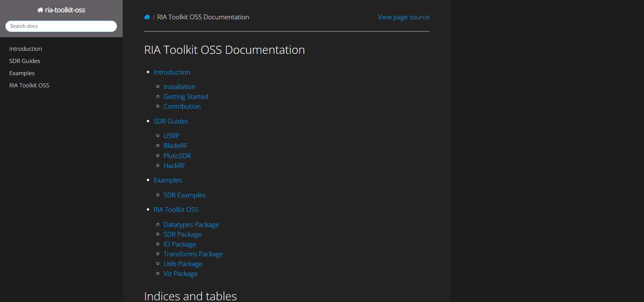The height and width of the screenshot is (302, 644).
Task: Visit the BladeRF guide
Action: click(175, 146)
